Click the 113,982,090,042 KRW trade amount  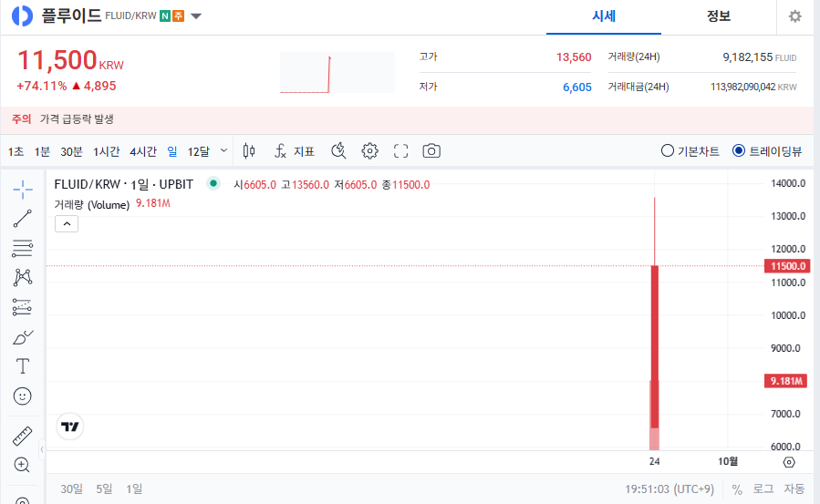click(x=753, y=87)
